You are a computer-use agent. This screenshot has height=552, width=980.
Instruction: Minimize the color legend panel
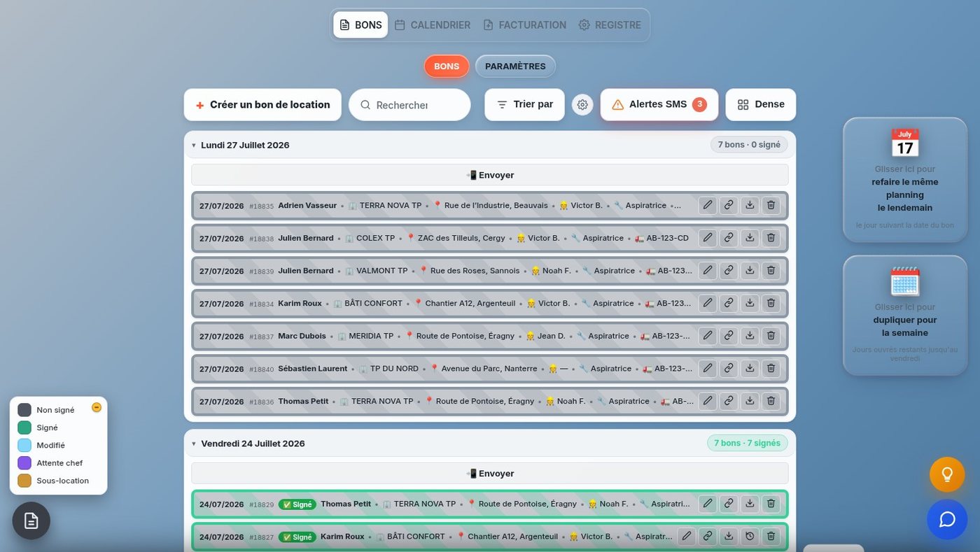tap(97, 407)
